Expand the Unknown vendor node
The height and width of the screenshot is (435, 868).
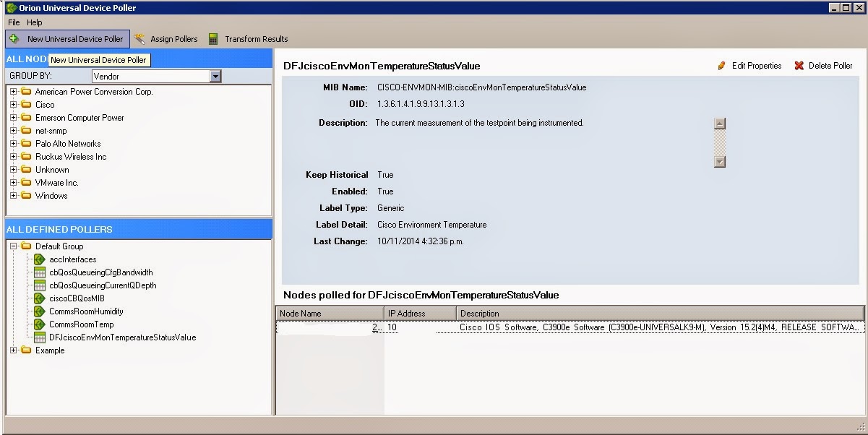click(x=13, y=170)
